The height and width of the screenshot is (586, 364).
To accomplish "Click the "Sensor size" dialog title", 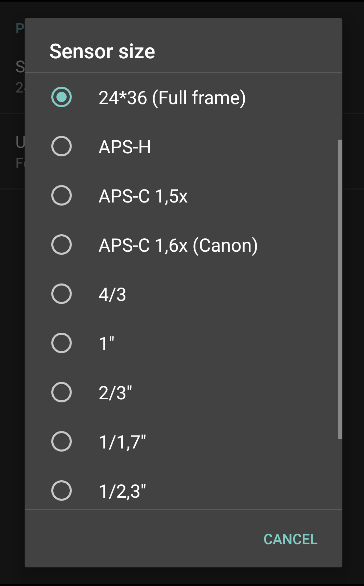I will point(102,51).
